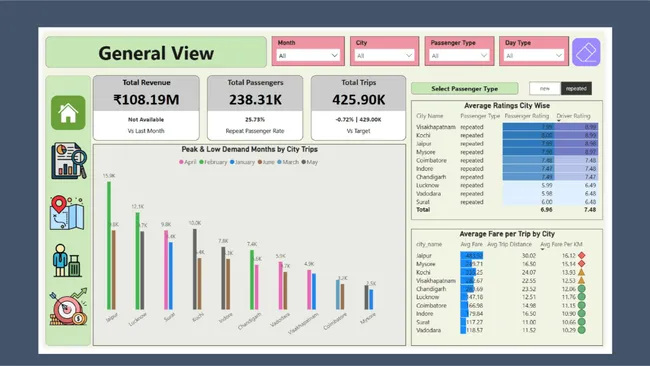Click green circle indicator for Surat fare

(582, 322)
